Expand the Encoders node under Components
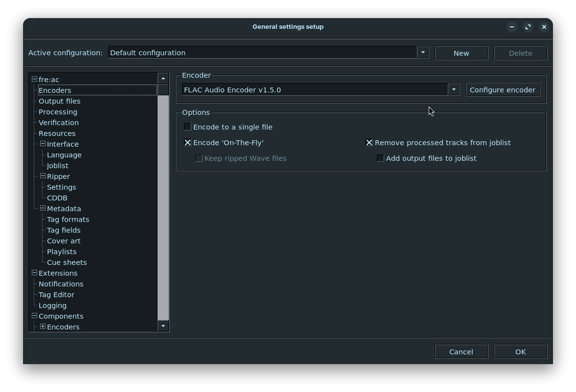Viewport: 576px width, 392px height. 43,327
